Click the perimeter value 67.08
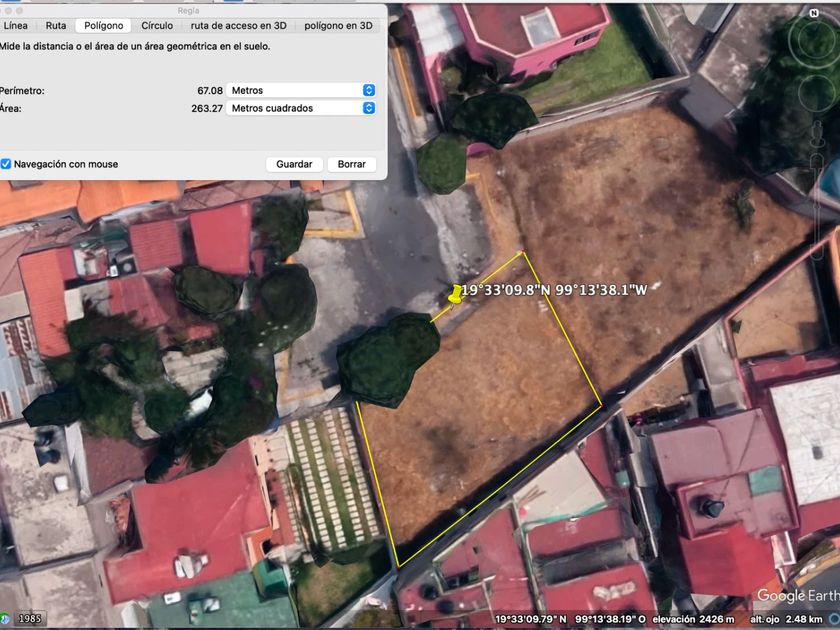Image resolution: width=840 pixels, height=630 pixels. (x=210, y=91)
